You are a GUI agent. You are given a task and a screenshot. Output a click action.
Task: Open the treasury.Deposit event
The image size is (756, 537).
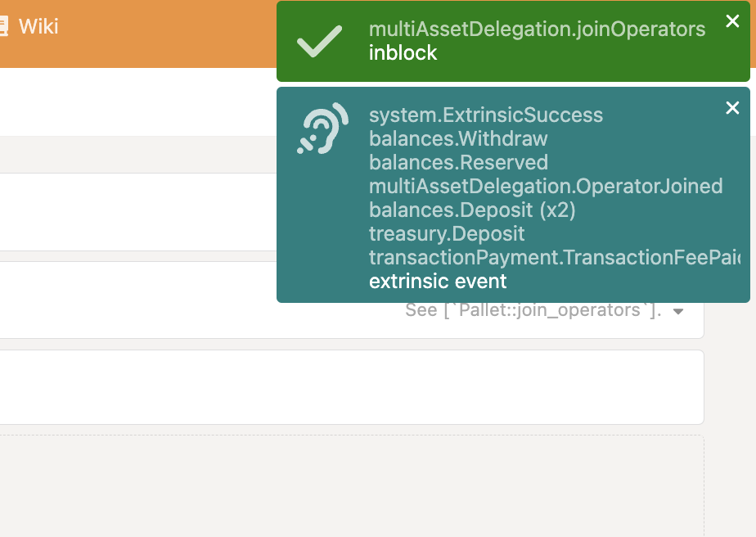(447, 233)
